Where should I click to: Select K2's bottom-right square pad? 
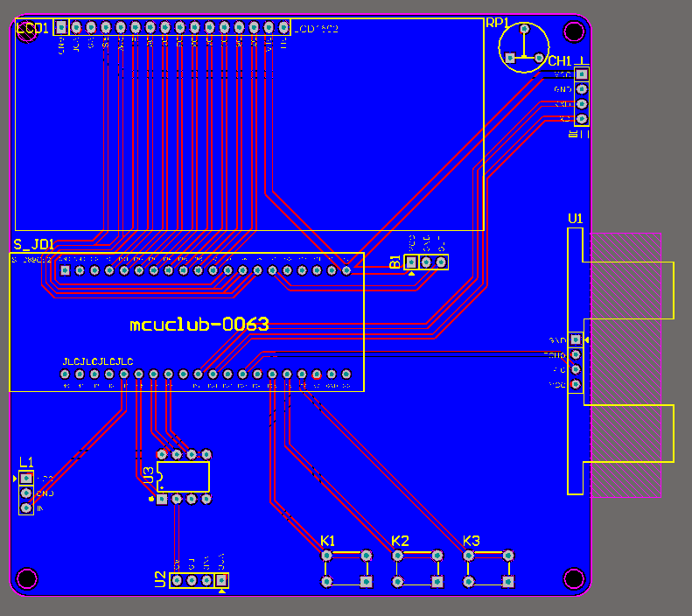point(437,582)
